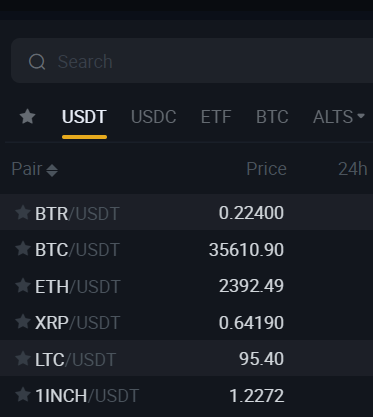Viewport: 373px width, 417px height.
Task: Add 1INCH/USDT to favorites
Action: 23,395
